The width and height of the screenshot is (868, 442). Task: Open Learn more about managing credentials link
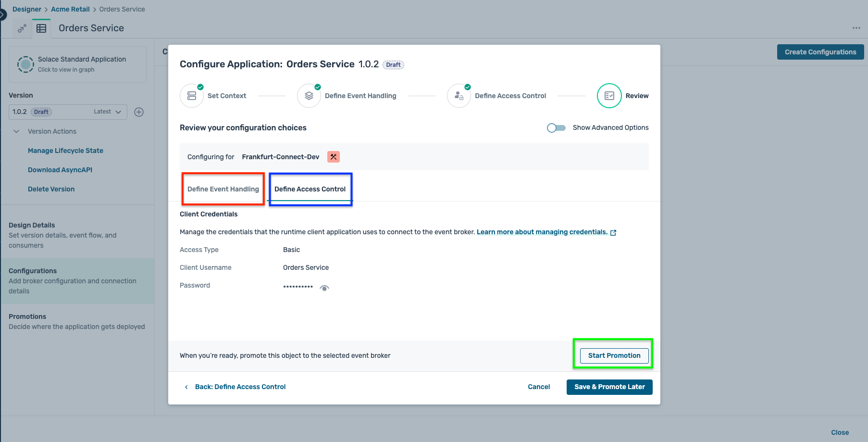point(542,232)
